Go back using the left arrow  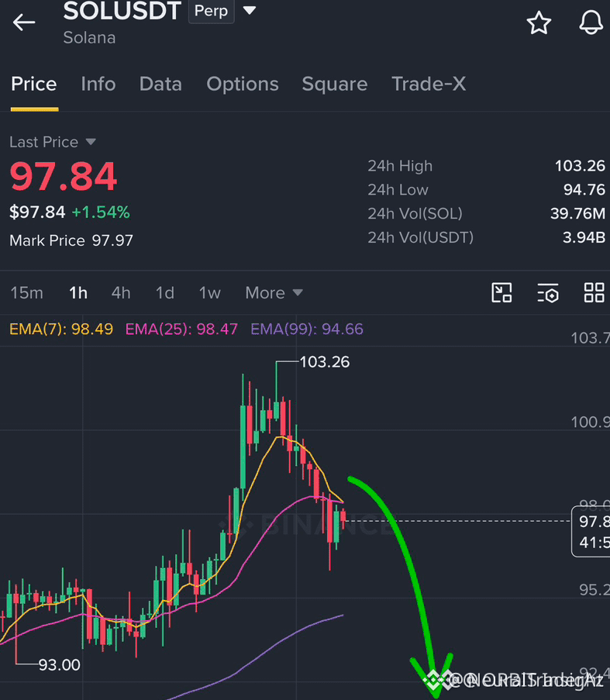pyautogui.click(x=24, y=22)
